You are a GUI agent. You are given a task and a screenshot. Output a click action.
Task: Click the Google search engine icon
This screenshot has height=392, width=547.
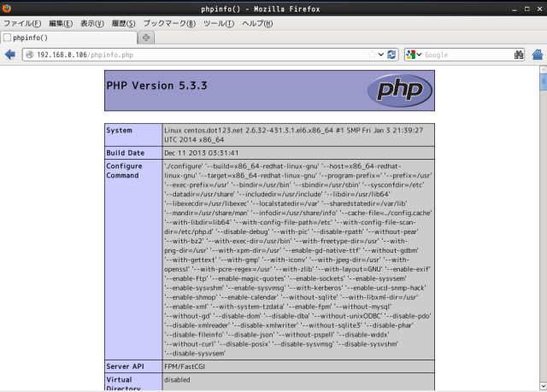click(x=410, y=55)
